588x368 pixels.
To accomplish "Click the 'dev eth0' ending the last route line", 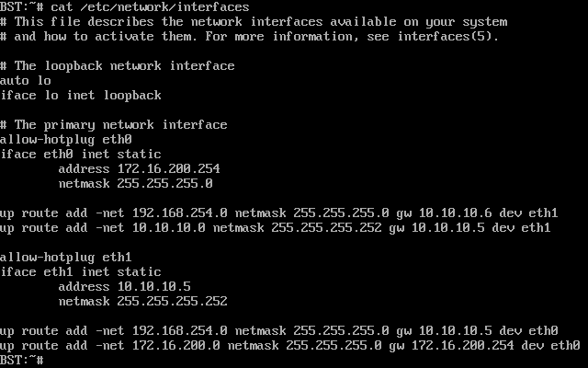I will (x=550, y=345).
